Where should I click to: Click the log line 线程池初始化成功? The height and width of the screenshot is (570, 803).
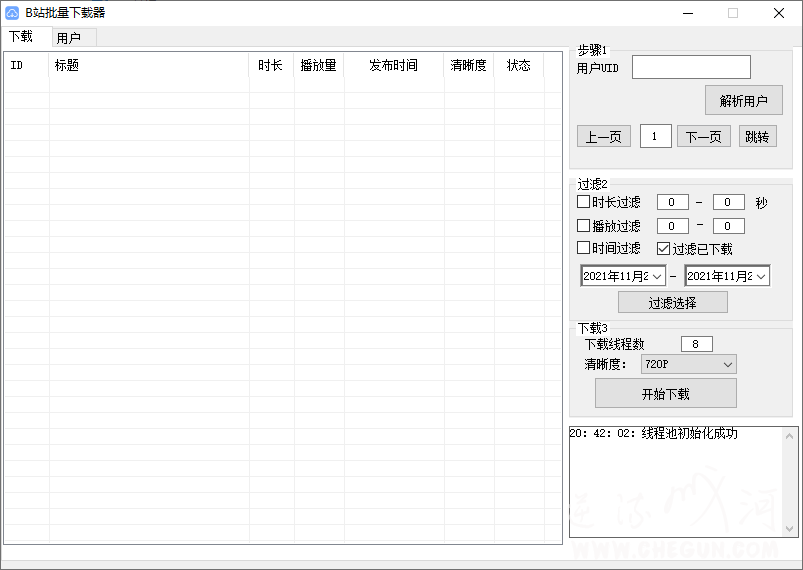(689, 433)
